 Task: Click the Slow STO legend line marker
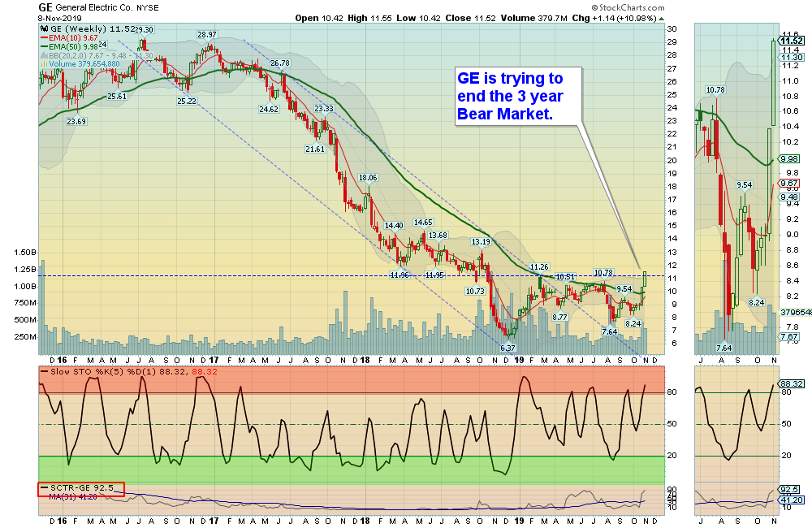(x=45, y=370)
